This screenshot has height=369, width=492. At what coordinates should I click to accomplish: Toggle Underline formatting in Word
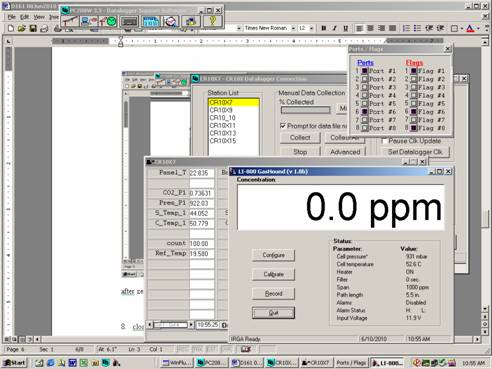pyautogui.click(x=345, y=28)
